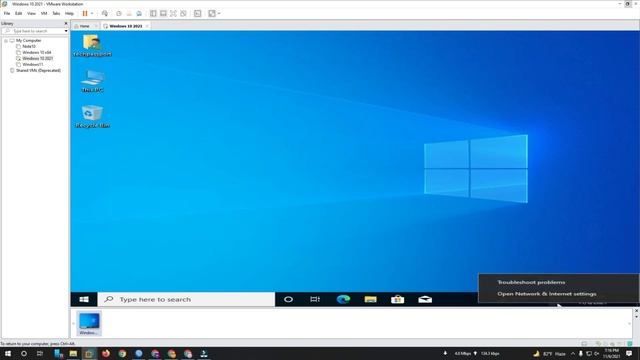The width and height of the screenshot is (640, 360).
Task: Click the guest Cortana circle icon
Action: 288,299
